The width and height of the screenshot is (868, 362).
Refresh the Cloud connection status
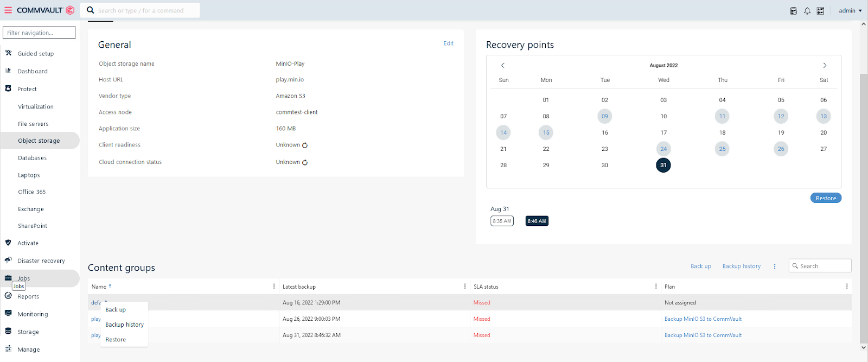(x=305, y=162)
